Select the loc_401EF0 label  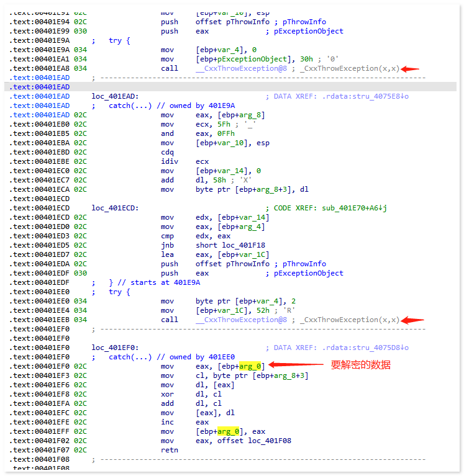[x=115, y=348]
